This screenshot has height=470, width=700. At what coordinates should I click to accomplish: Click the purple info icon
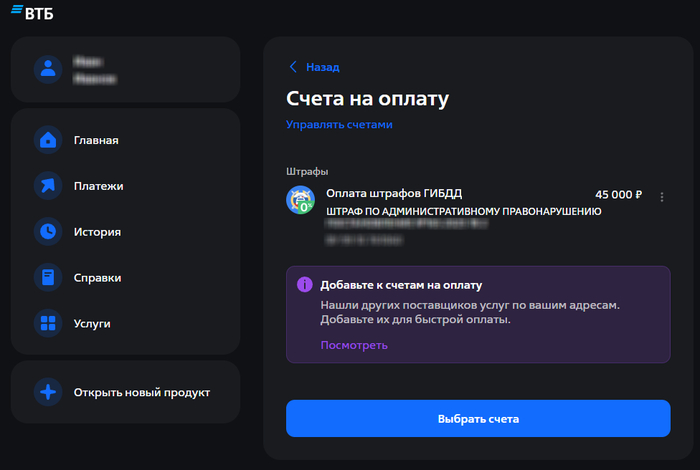(304, 285)
